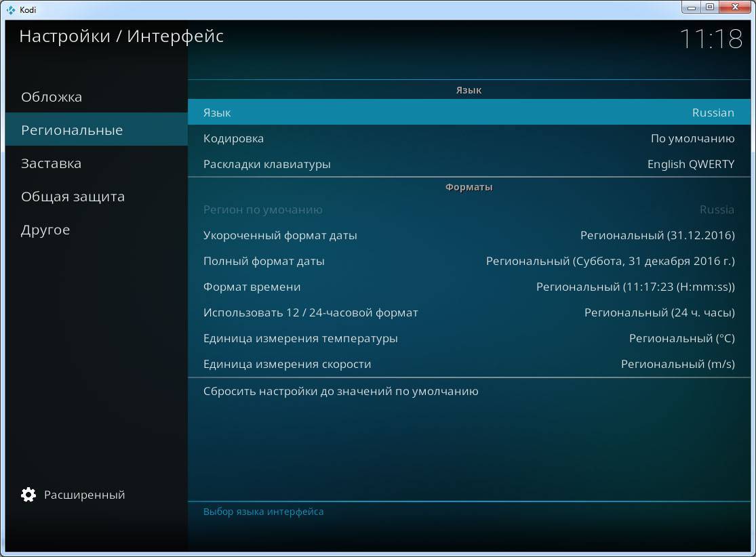Select the Региональные category
Viewport: 756px width, 557px height.
point(72,130)
